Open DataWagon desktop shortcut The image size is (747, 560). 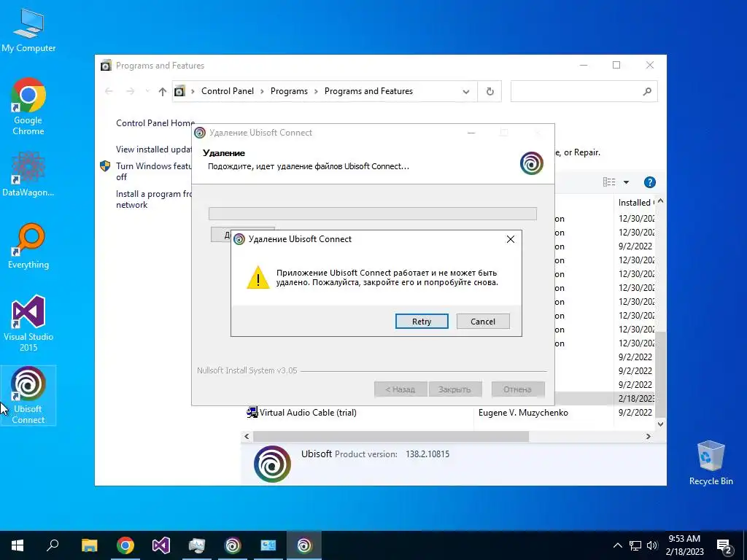coord(28,174)
